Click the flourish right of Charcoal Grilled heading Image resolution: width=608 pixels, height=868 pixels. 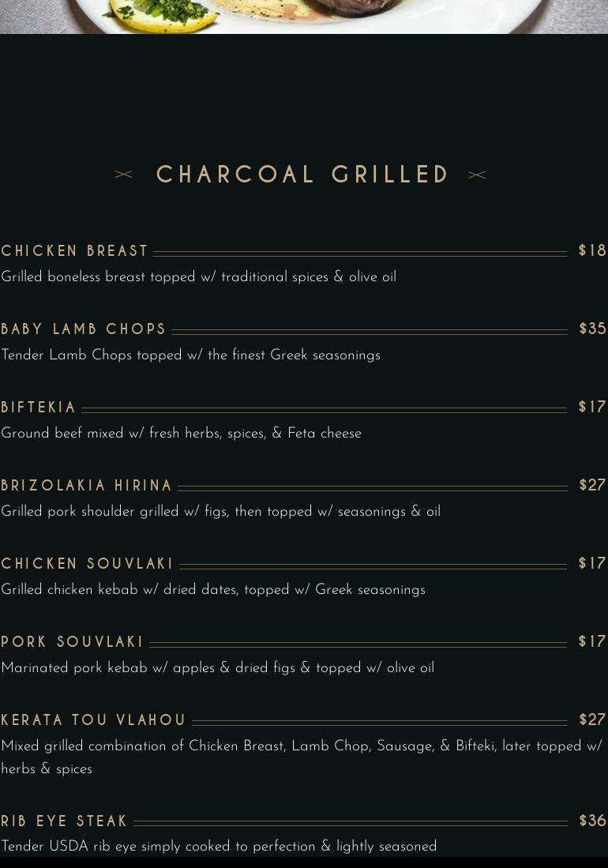pyautogui.click(x=477, y=175)
